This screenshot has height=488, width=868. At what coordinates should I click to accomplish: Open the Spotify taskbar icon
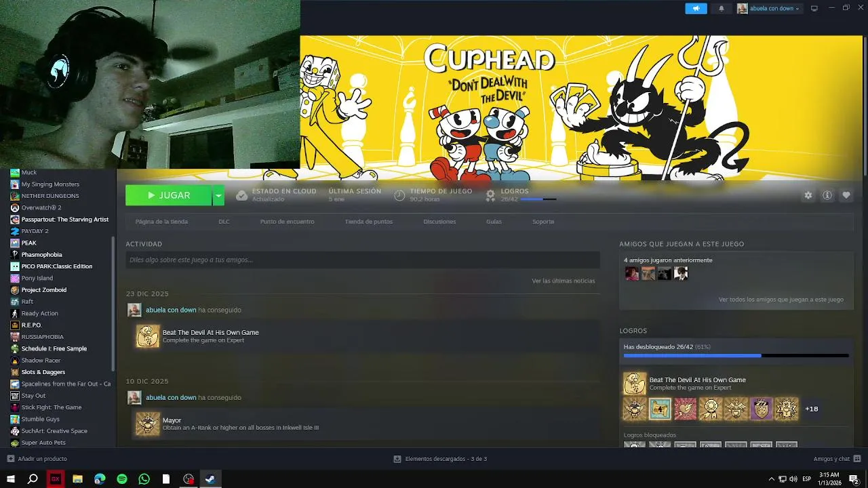pyautogui.click(x=122, y=479)
